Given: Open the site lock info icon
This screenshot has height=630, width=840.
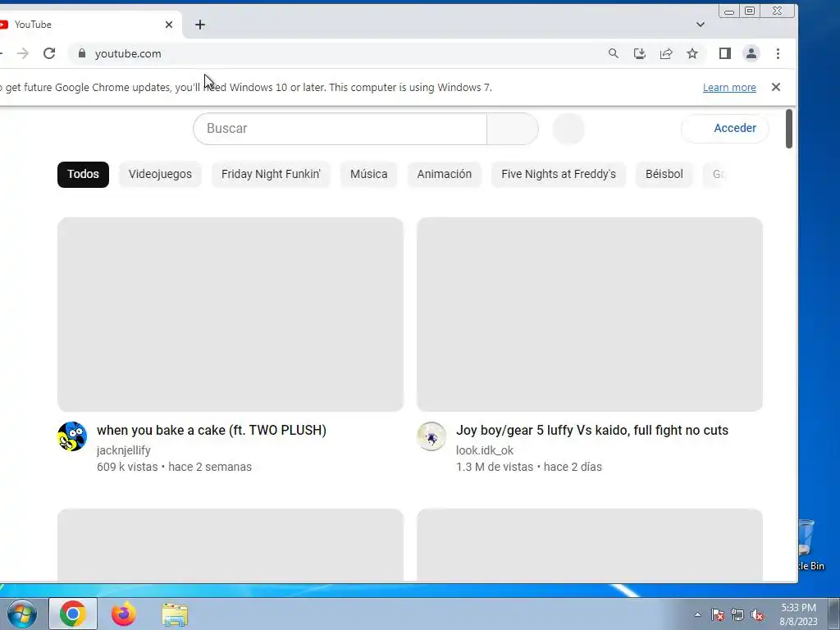Looking at the screenshot, I should click(82, 53).
